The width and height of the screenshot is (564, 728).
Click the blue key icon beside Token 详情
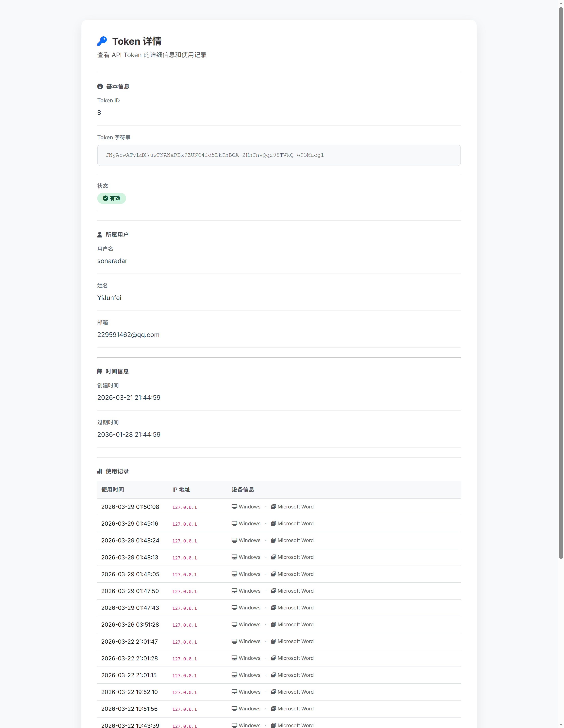coord(102,41)
